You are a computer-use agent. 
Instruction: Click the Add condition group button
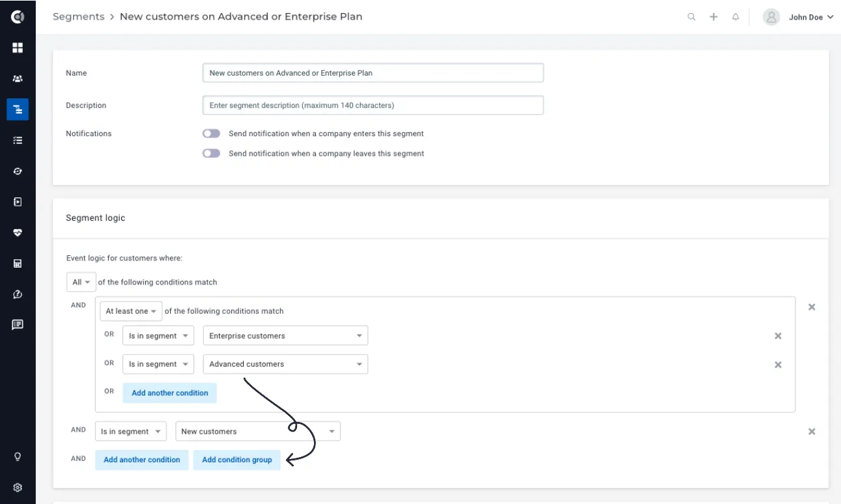tap(237, 460)
